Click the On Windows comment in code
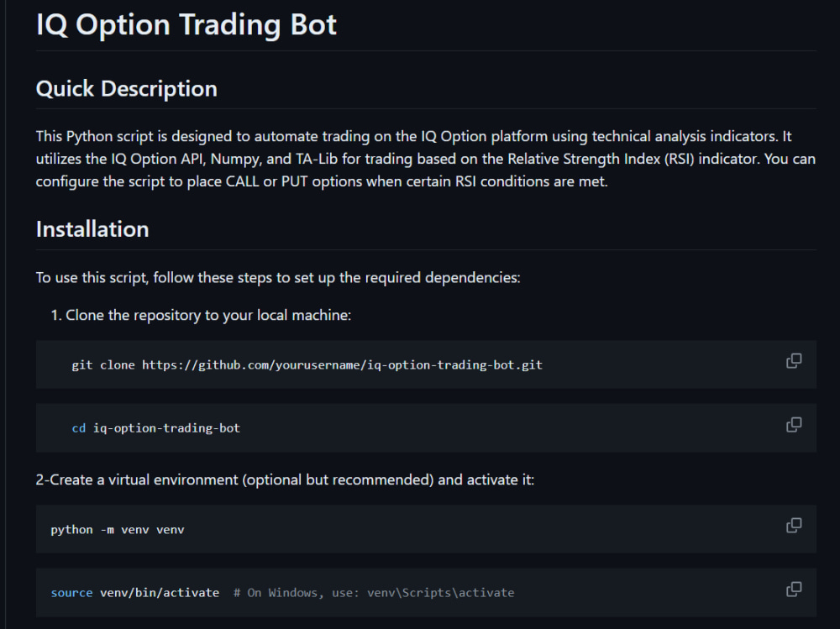The width and height of the screenshot is (840, 629). click(x=374, y=593)
